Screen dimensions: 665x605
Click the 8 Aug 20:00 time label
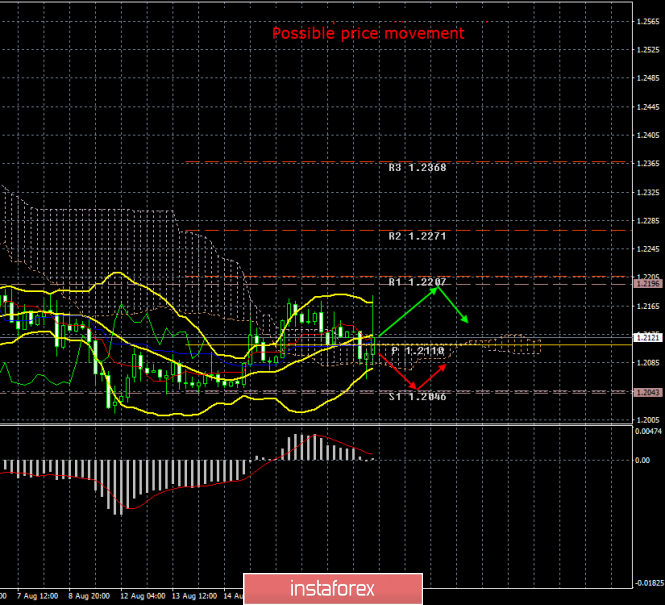(89, 596)
